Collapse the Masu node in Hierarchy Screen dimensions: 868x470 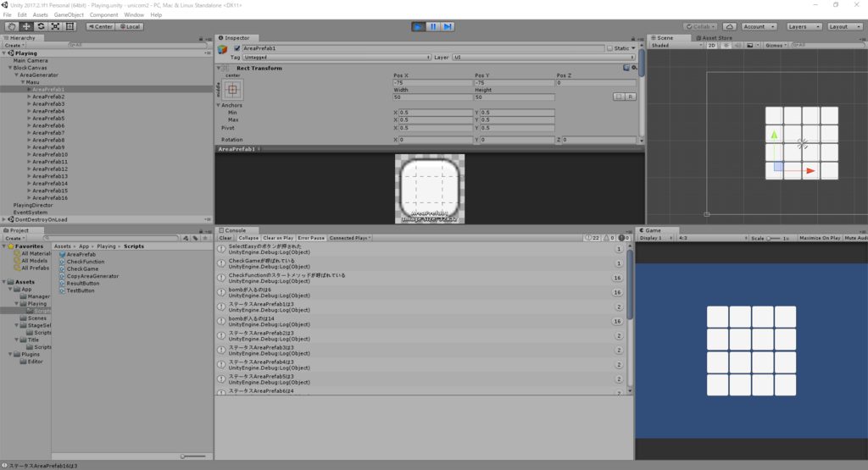pos(23,82)
